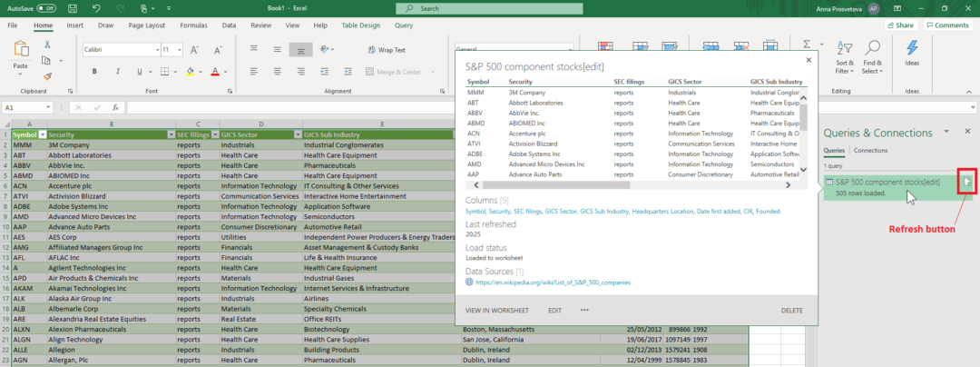980x367 pixels.
Task: Click the Refresh icon beside the S&P 500 query
Action: tap(967, 183)
